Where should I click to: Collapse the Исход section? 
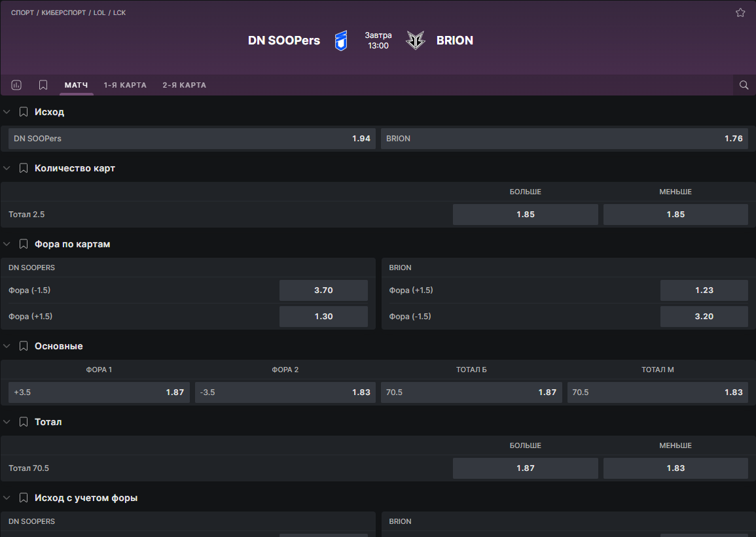point(7,112)
